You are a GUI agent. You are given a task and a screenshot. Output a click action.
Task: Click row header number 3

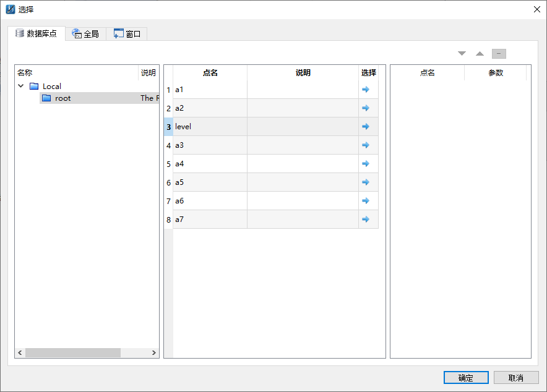168,127
